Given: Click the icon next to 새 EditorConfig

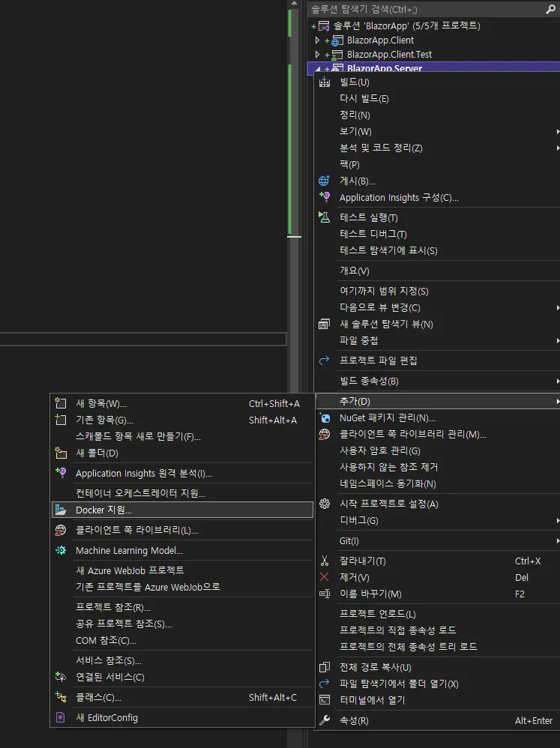Looking at the screenshot, I should 61,717.
